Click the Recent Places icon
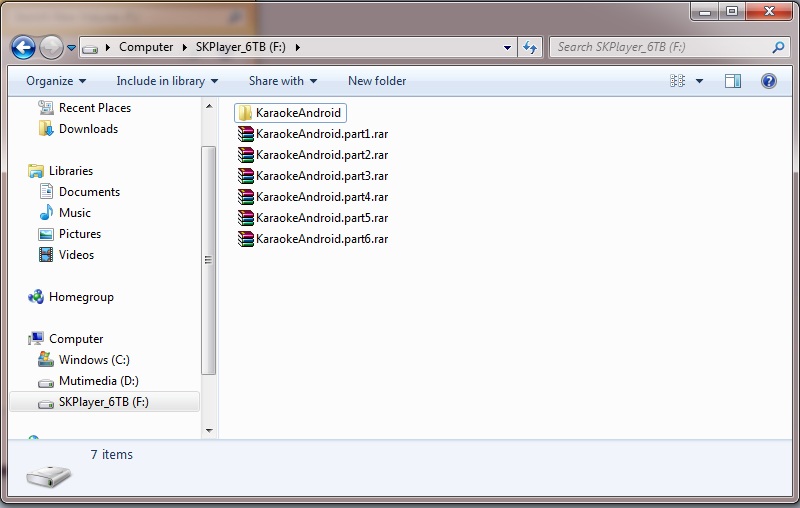This screenshot has height=508, width=800. (46, 108)
